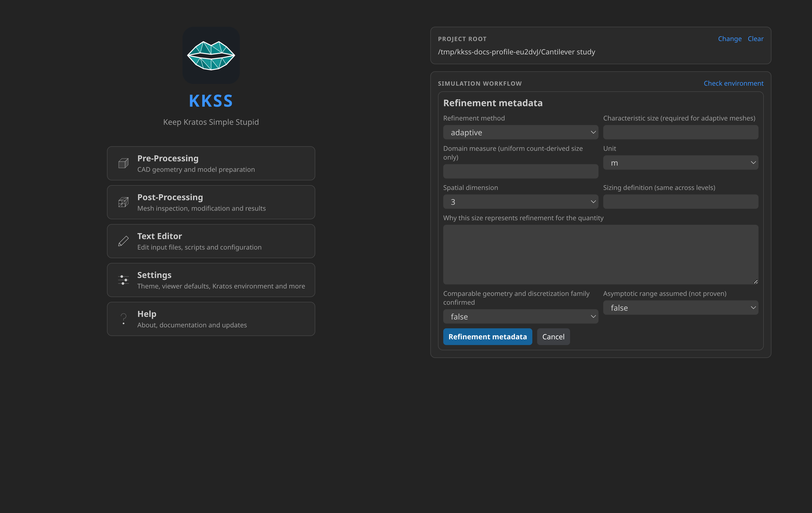Screen dimensions: 812x513
Task: Open the Help card
Action: click(211, 319)
